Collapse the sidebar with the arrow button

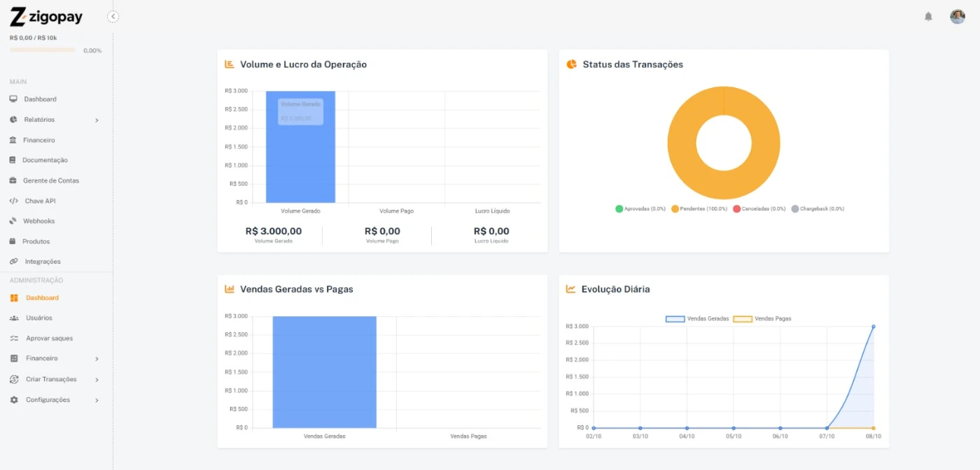click(x=113, y=17)
